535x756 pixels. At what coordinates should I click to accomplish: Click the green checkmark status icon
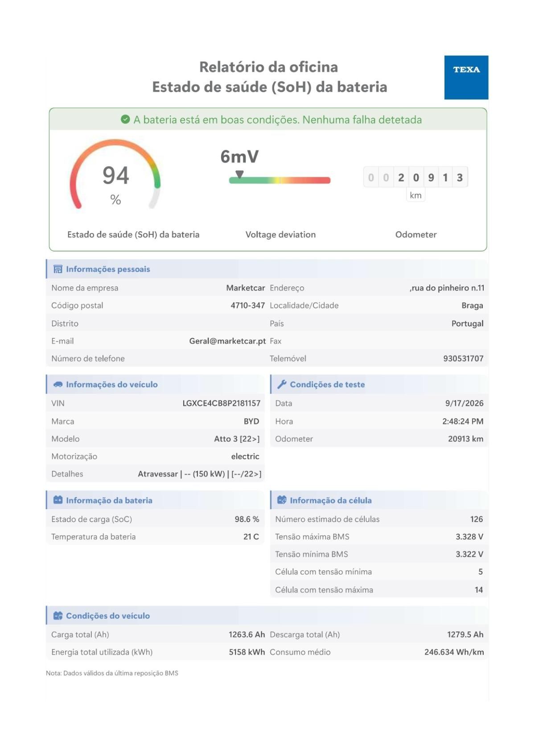(x=125, y=119)
